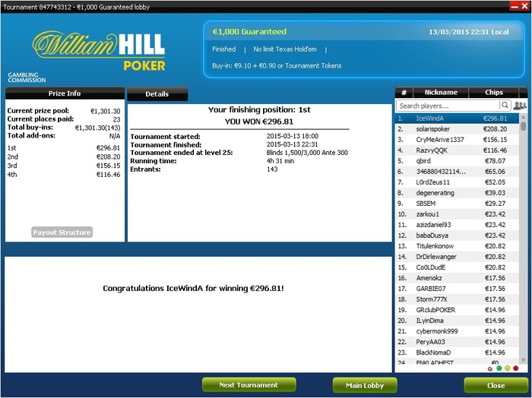Sort player list by # column
The width and height of the screenshot is (532, 398).
[404, 92]
